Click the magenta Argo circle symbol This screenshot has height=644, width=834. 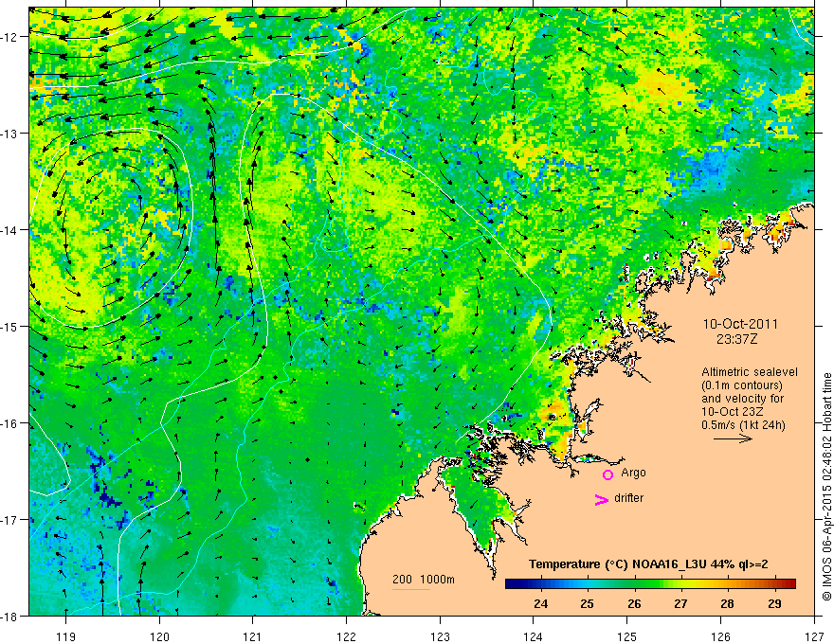[607, 474]
